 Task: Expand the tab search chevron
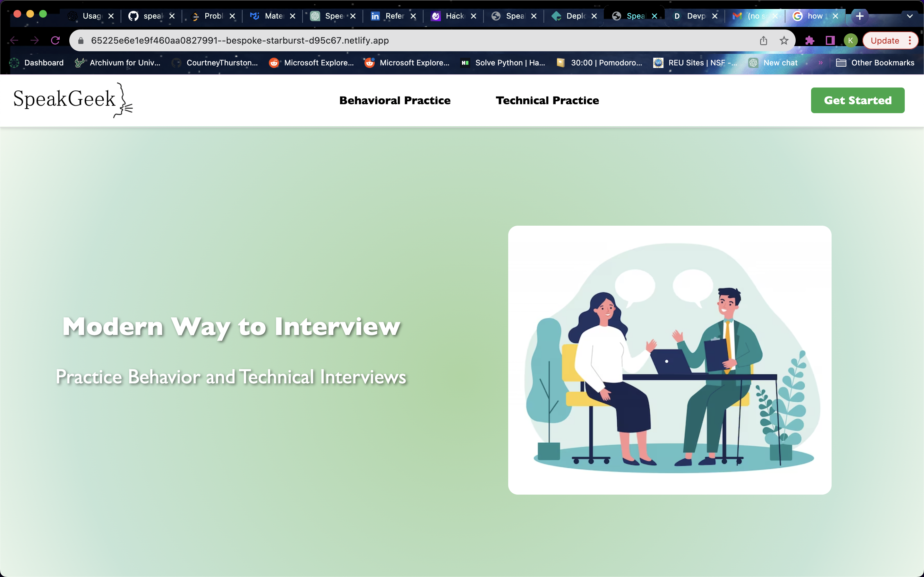click(910, 16)
